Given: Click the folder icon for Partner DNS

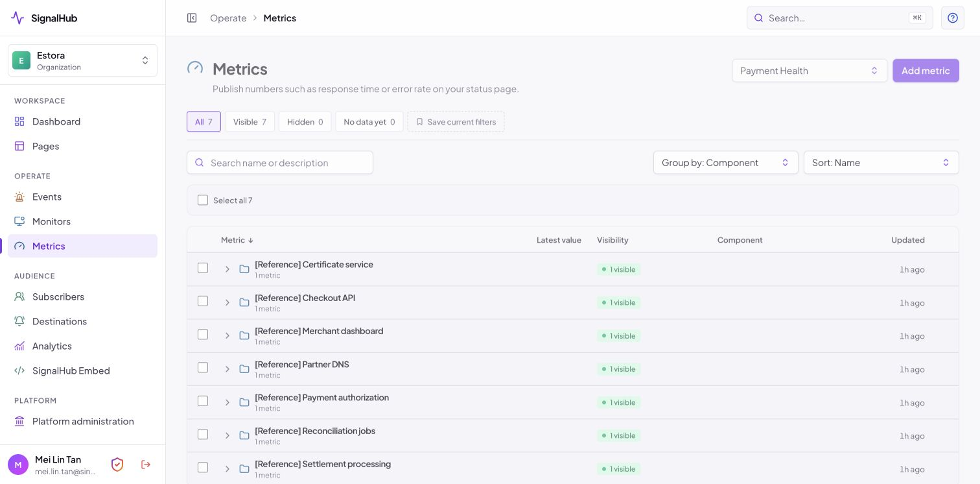Looking at the screenshot, I should click(244, 369).
